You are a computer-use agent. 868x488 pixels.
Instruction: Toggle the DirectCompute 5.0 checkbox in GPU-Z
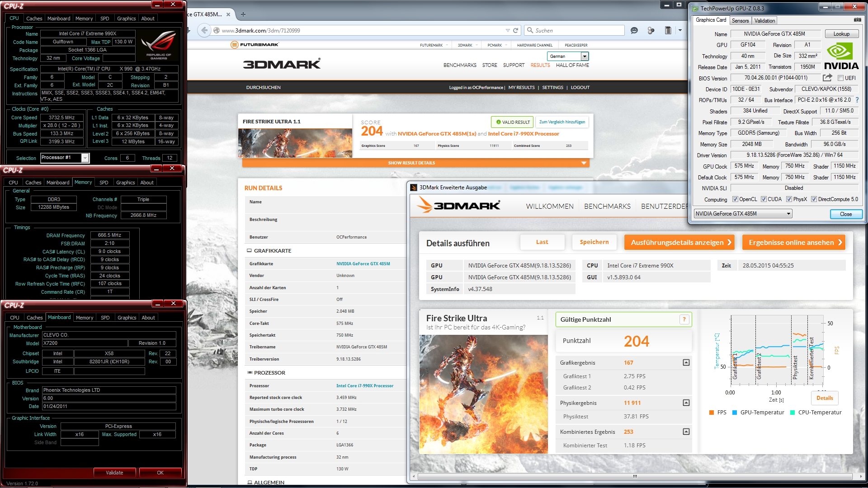(x=814, y=199)
